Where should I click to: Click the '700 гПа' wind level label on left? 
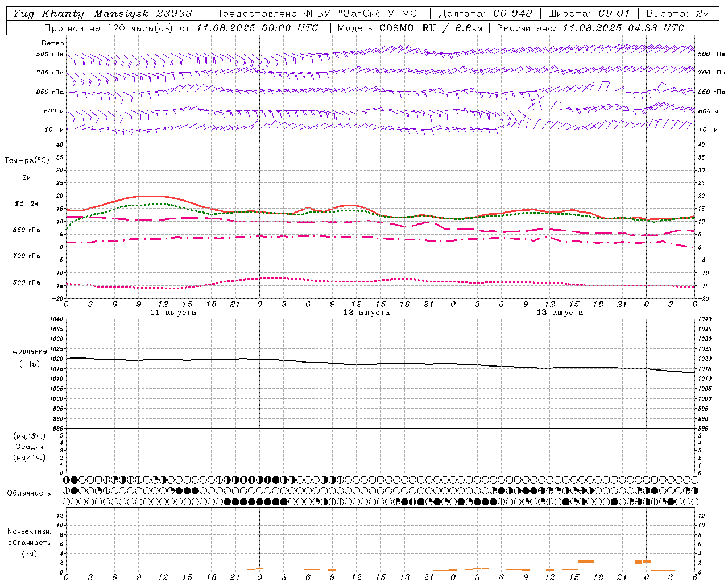point(50,73)
